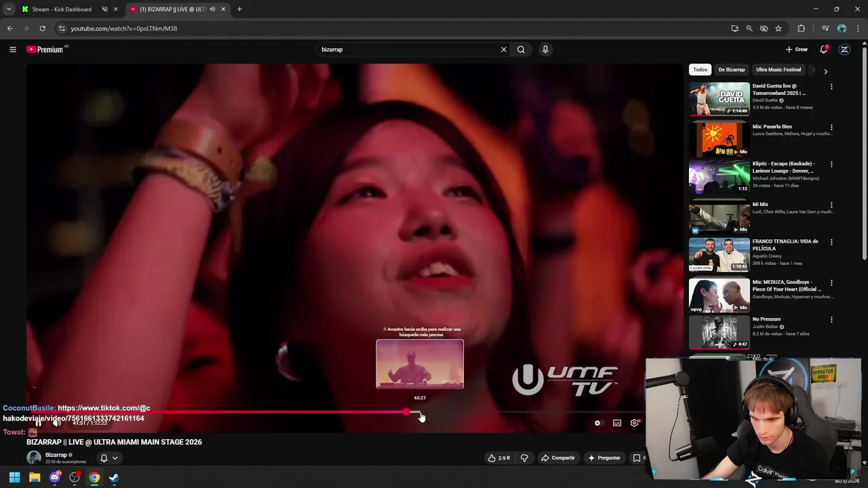
Task: Open options menu for Mix: MEDUZA
Action: 831,283
